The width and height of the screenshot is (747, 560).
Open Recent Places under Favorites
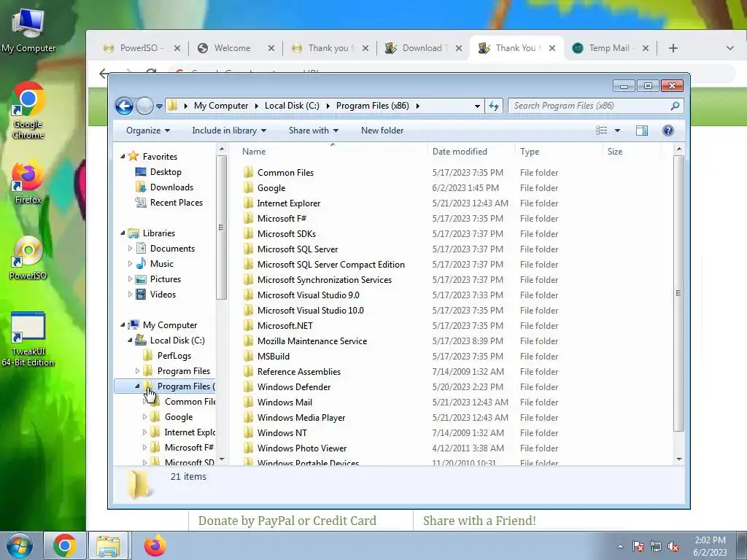[177, 203]
